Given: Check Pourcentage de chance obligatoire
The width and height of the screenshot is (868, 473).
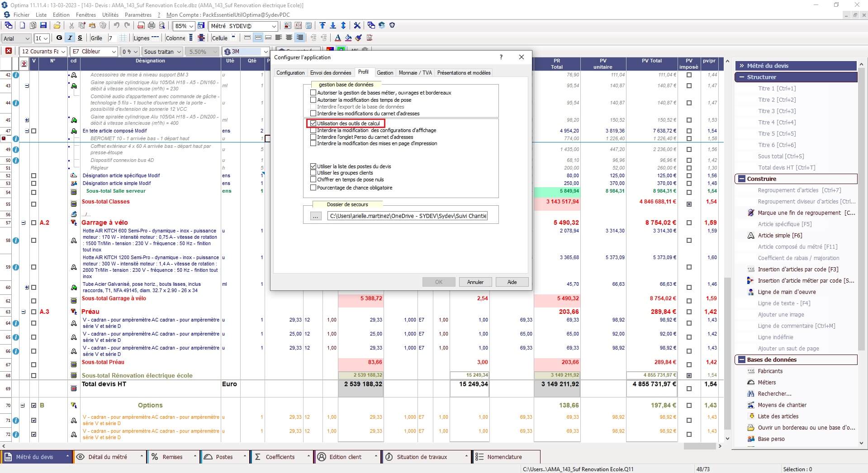Looking at the screenshot, I should click(313, 187).
